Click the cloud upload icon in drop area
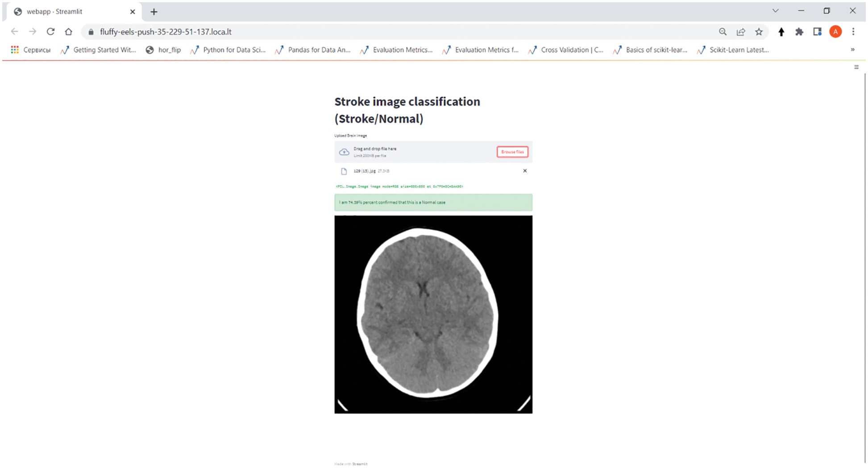Screen dimensions: 868x468 pos(344,152)
